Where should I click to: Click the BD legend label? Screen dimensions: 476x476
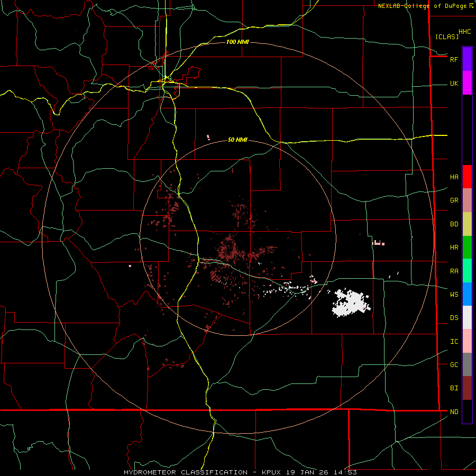[454, 224]
